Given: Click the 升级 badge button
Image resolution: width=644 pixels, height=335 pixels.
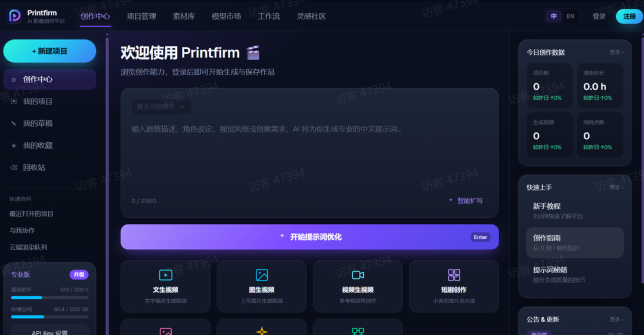Looking at the screenshot, I should pyautogui.click(x=79, y=275).
